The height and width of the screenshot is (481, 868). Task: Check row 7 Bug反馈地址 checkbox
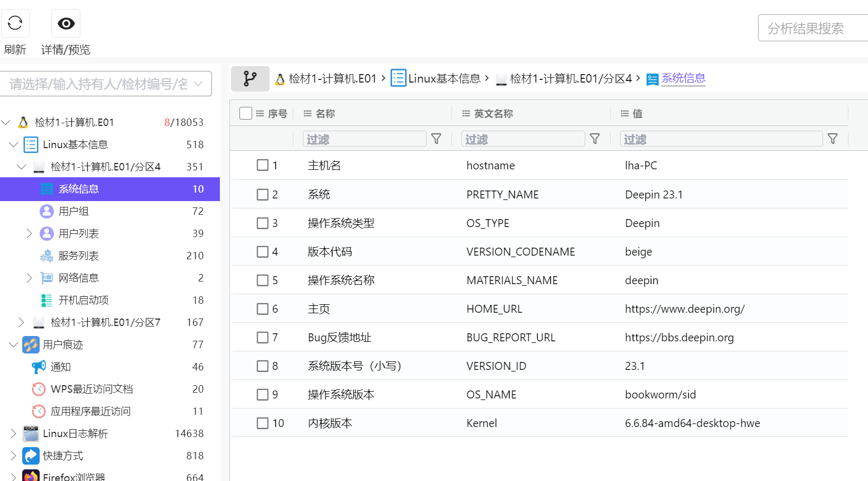click(262, 337)
